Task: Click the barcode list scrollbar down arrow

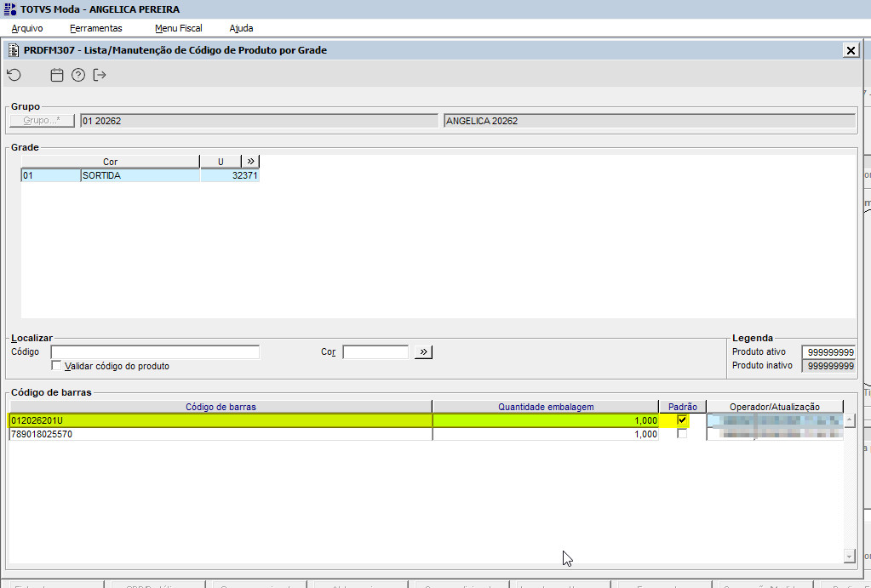Action: (850, 556)
